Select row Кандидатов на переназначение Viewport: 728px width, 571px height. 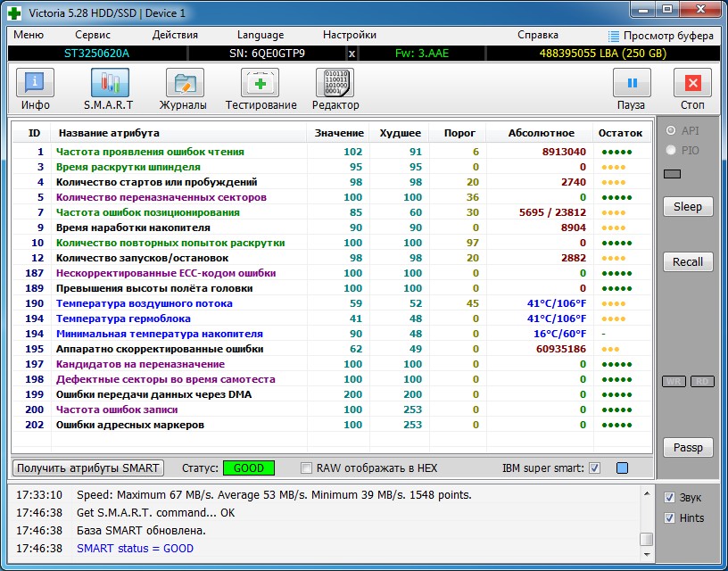click(332, 364)
